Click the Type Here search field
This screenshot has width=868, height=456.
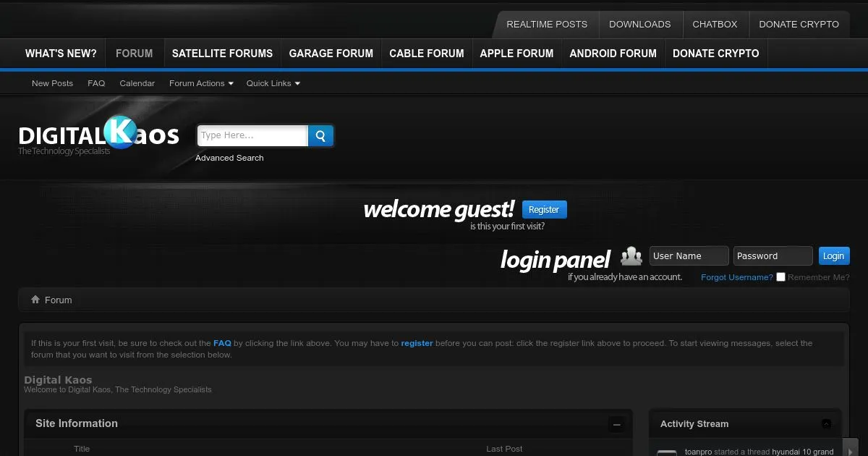[252, 135]
